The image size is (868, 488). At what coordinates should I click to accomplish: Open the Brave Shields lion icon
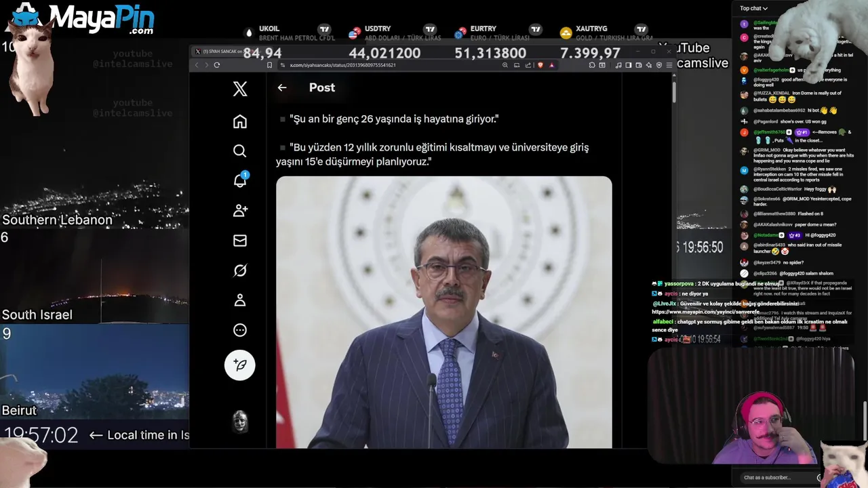540,65
